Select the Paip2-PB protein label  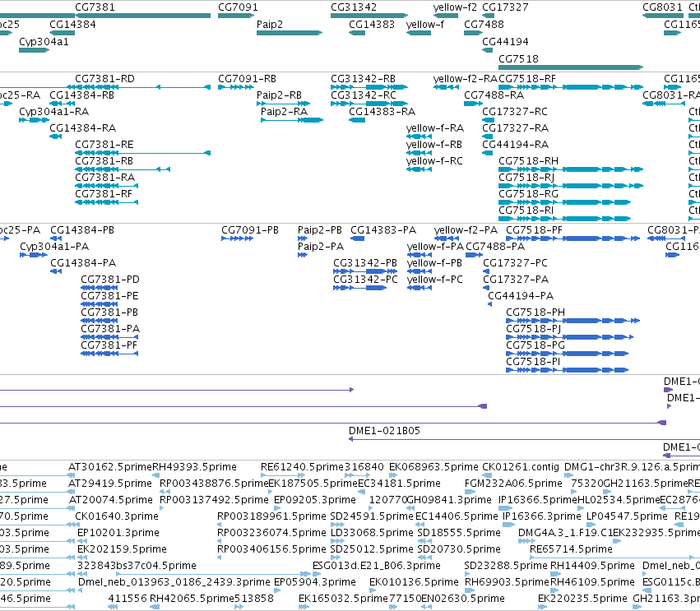[320, 230]
